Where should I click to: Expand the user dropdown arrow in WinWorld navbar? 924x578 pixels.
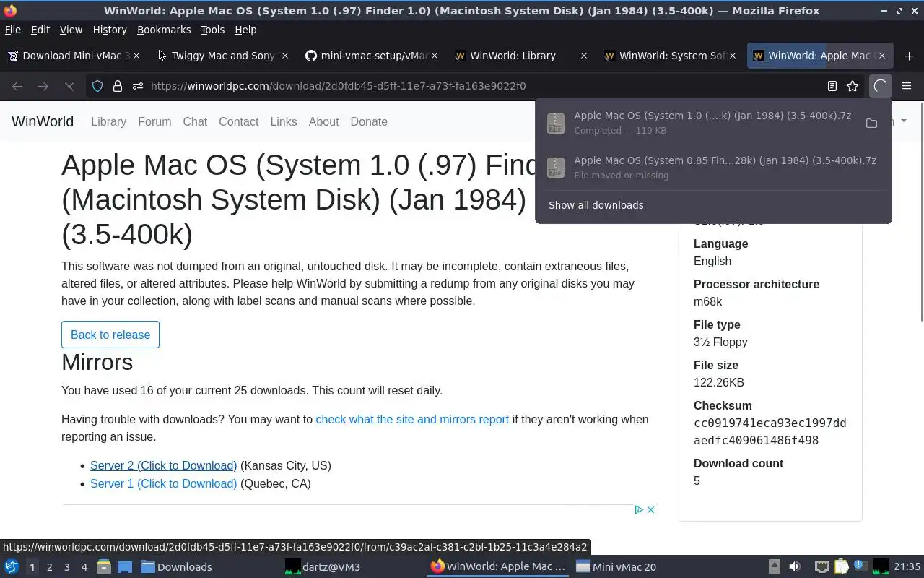click(x=903, y=121)
